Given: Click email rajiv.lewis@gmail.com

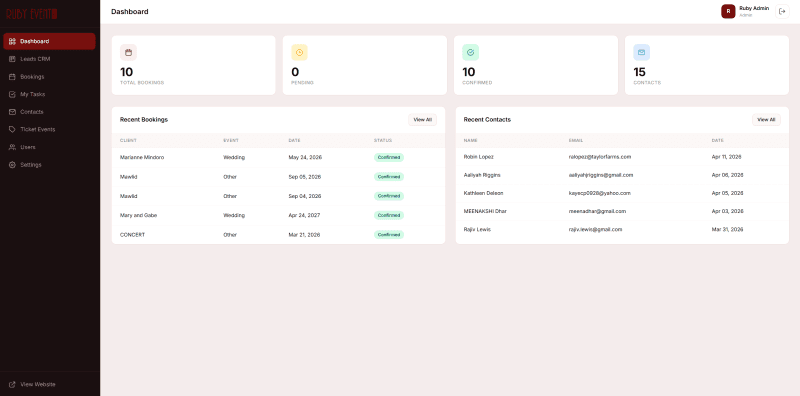Looking at the screenshot, I should tap(595, 230).
